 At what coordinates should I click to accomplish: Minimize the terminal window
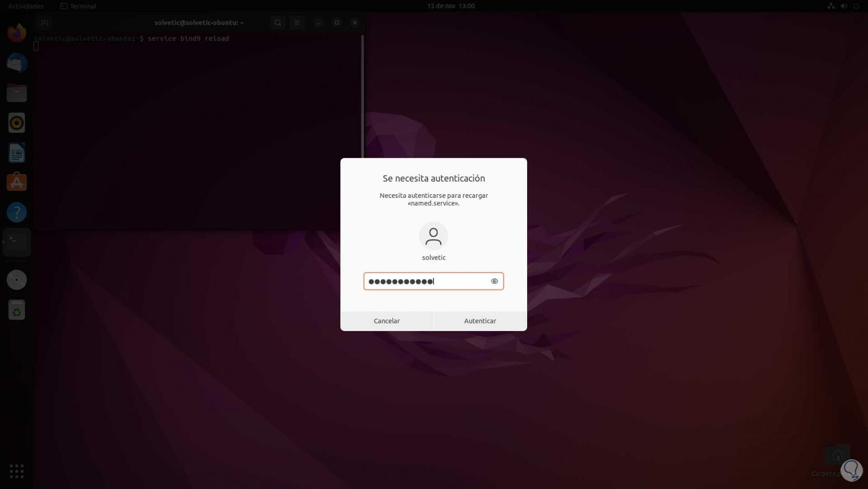318,23
